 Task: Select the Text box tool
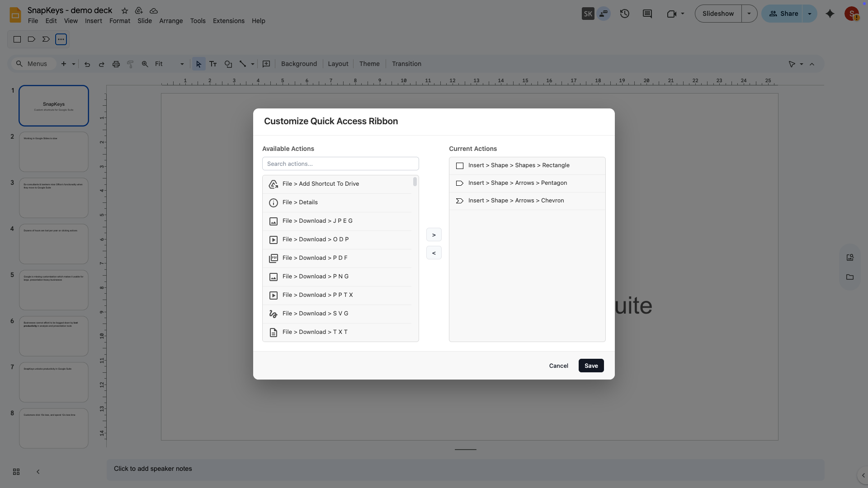click(213, 64)
